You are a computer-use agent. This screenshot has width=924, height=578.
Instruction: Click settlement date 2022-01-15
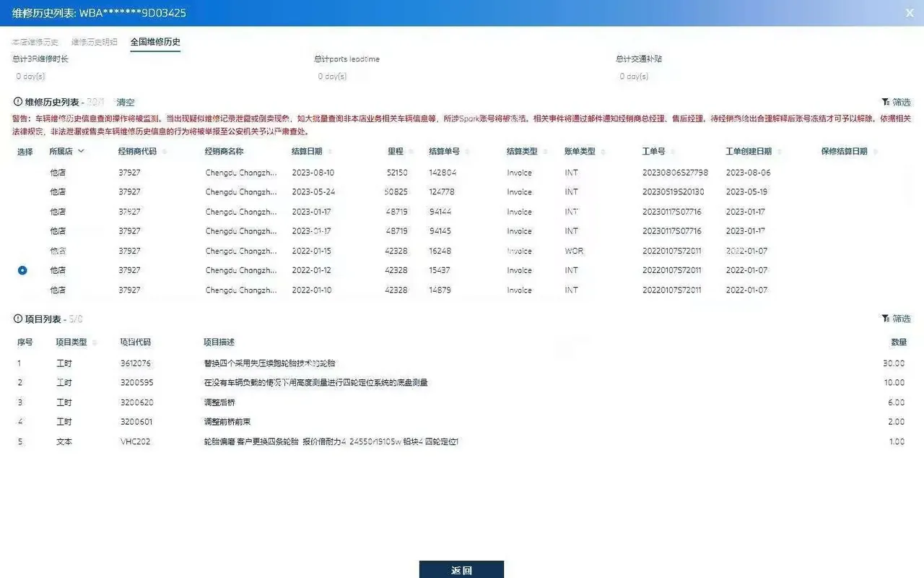pyautogui.click(x=311, y=251)
